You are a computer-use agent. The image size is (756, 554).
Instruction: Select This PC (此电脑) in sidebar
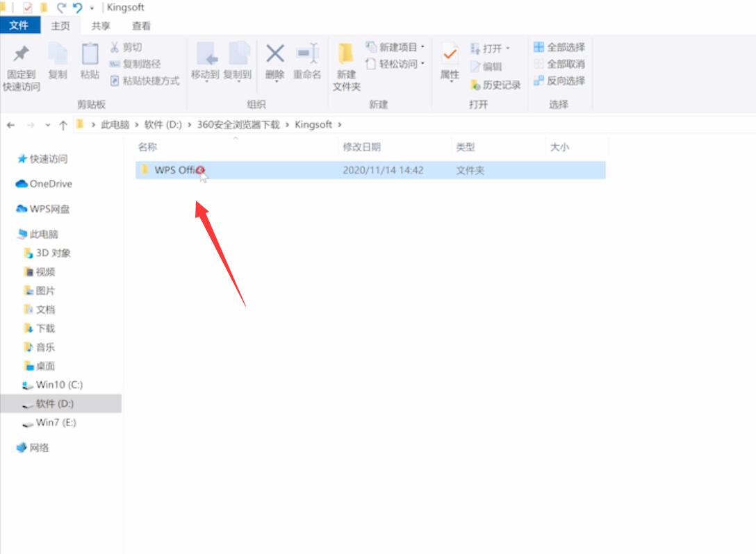[38, 234]
